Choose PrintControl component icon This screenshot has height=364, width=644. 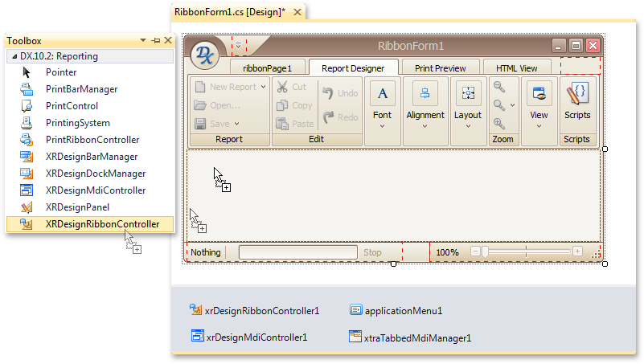27,106
